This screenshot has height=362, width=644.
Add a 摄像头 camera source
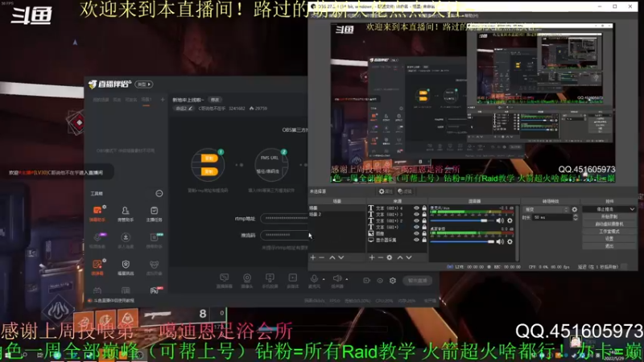(247, 281)
